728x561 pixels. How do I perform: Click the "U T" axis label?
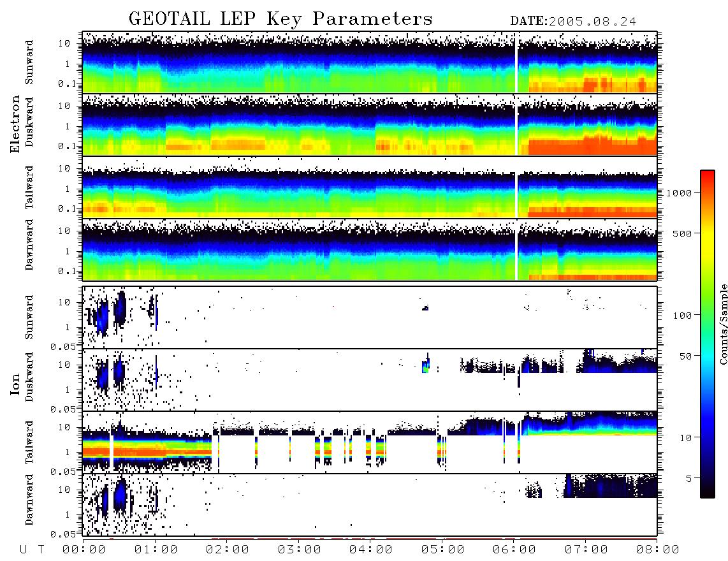tap(32, 550)
